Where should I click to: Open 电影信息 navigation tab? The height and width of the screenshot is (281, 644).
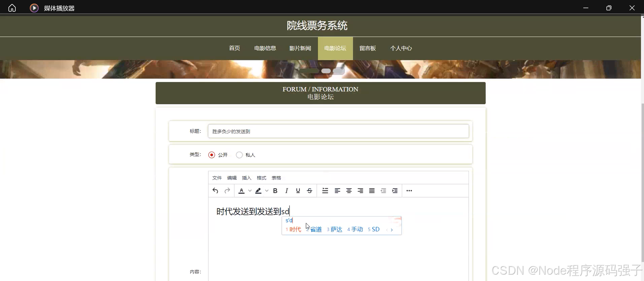point(265,48)
